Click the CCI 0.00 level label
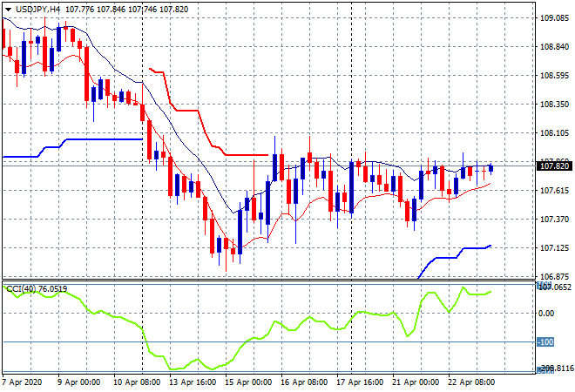The width and height of the screenshot is (575, 392). tap(547, 313)
